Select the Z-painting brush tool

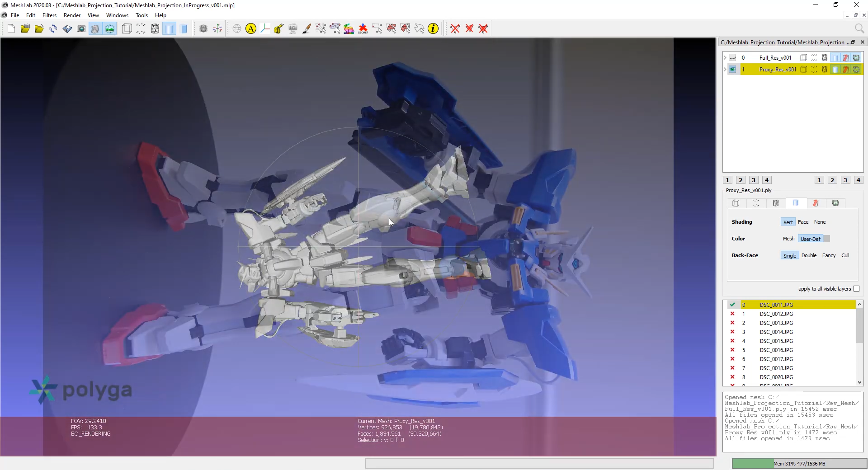[307, 29]
